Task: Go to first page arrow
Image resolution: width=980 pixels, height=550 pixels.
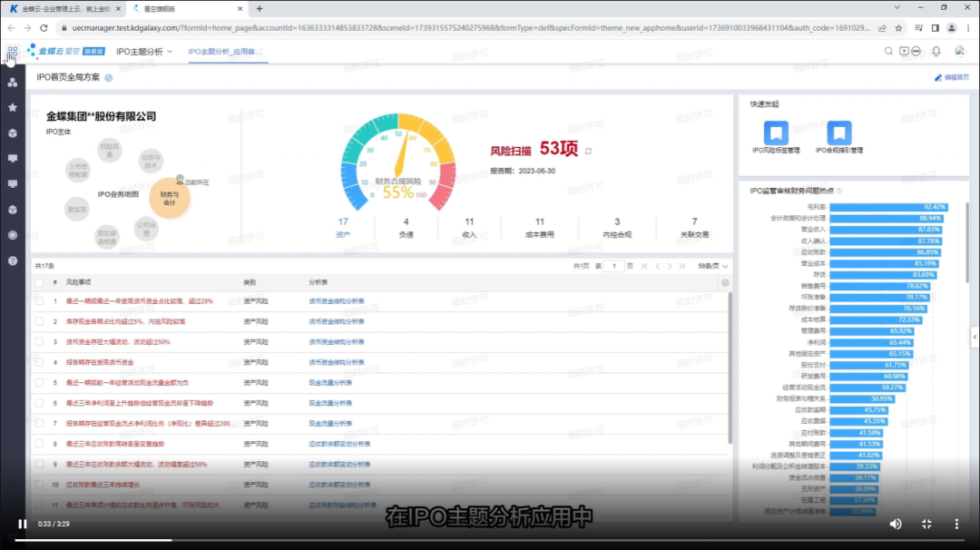Action: tap(645, 266)
